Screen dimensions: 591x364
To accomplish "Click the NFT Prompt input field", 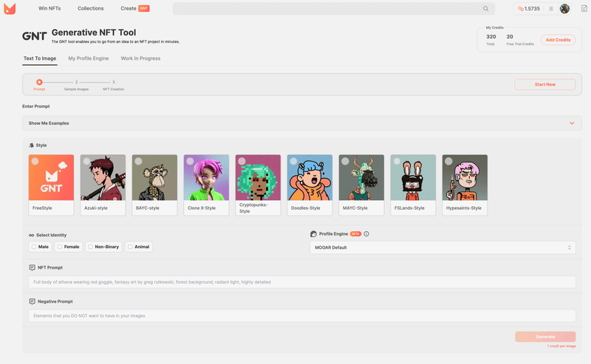I will click(x=302, y=282).
